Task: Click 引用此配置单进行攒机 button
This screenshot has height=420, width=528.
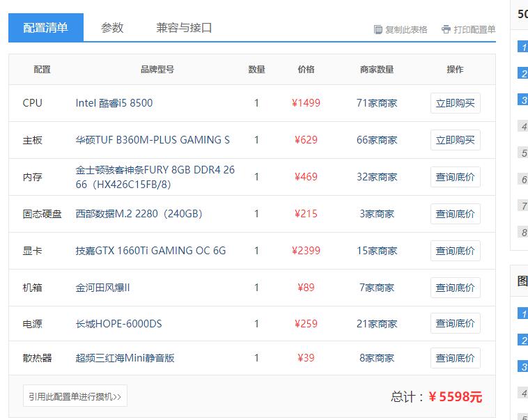Action: tap(75, 396)
